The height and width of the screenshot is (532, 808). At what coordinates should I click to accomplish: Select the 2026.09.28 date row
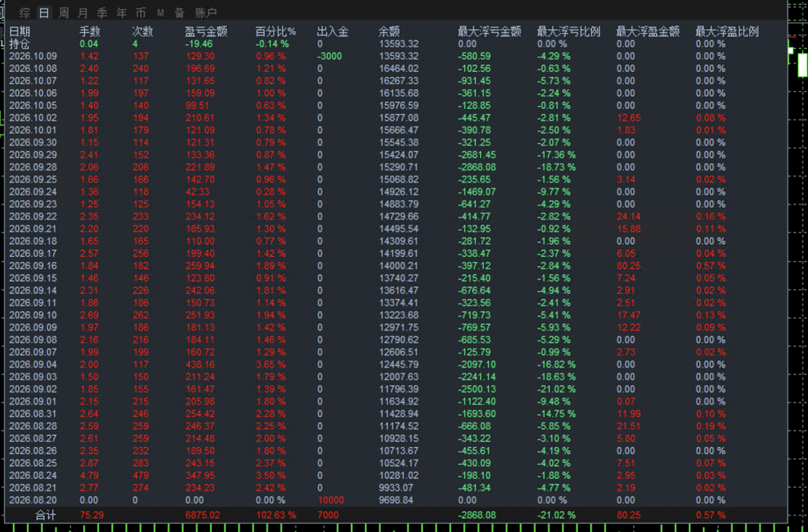(33, 167)
